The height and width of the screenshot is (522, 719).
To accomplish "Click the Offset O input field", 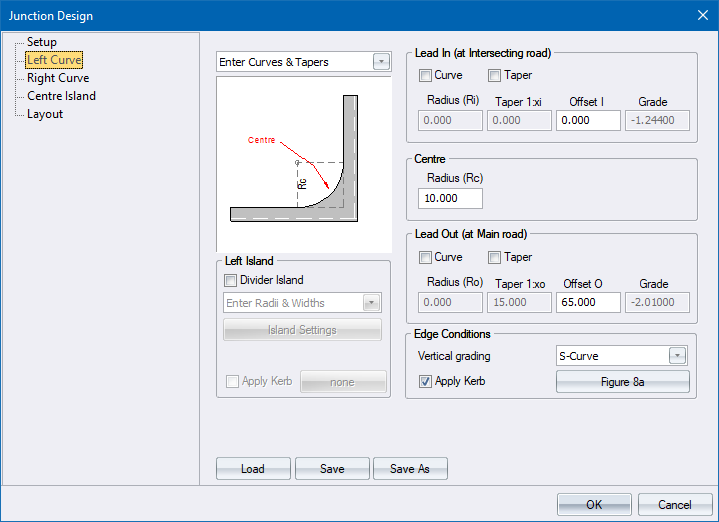I will [588, 302].
